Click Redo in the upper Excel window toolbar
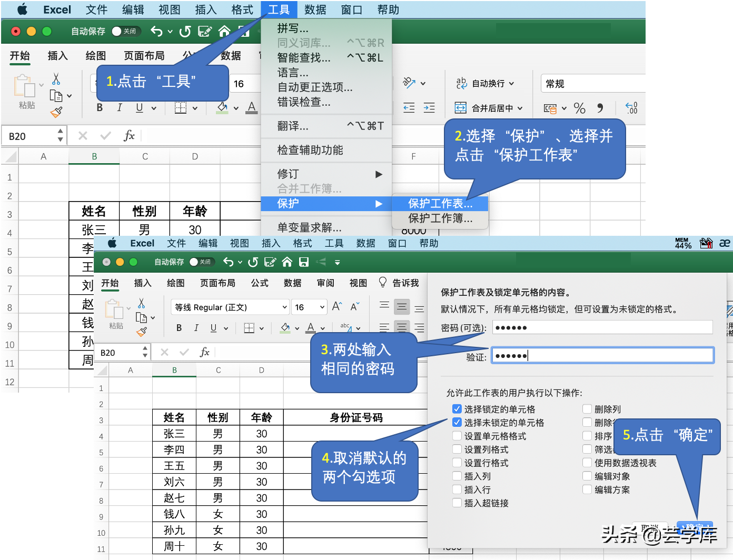Image resolution: width=733 pixels, height=560 pixels. pos(185,32)
